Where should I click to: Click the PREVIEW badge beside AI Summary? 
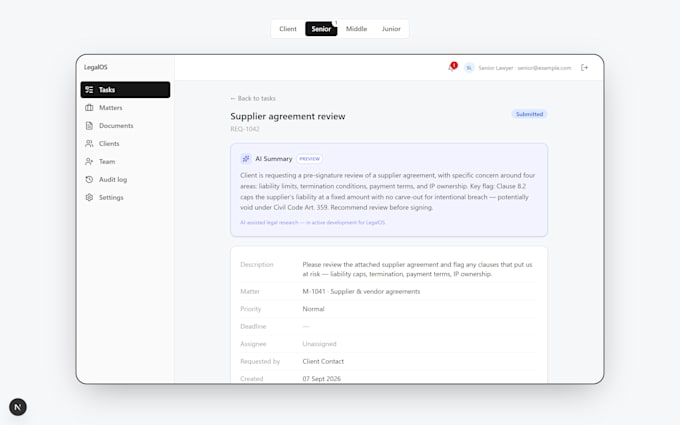[310, 159]
